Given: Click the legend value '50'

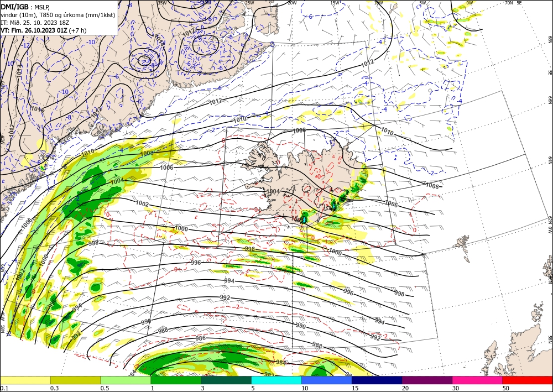Looking at the screenshot, I should 506,388.
